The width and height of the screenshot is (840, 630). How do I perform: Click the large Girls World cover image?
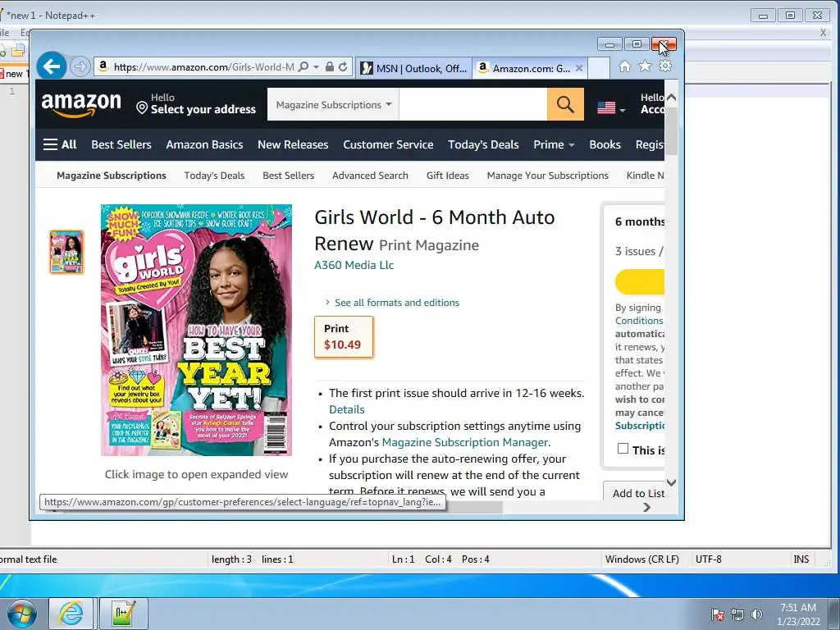click(196, 330)
